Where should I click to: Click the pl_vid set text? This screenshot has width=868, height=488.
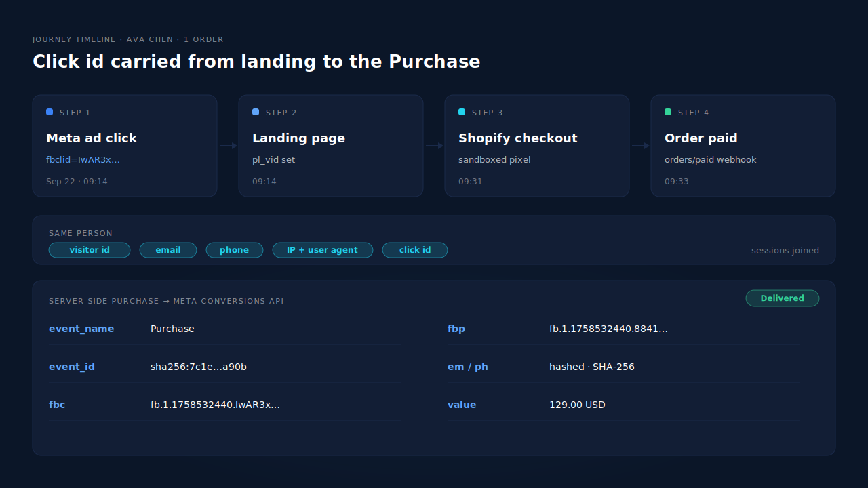tap(274, 160)
